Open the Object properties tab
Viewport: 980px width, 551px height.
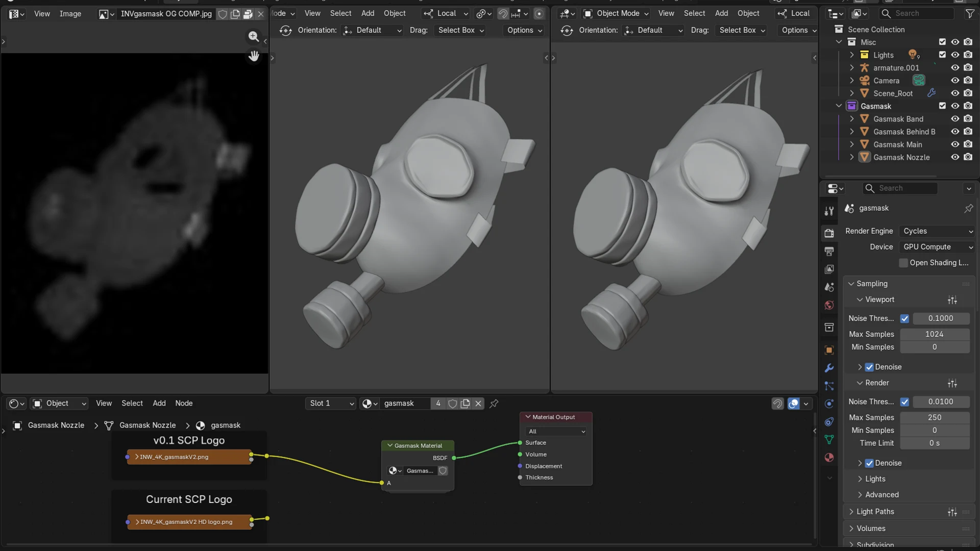(829, 350)
